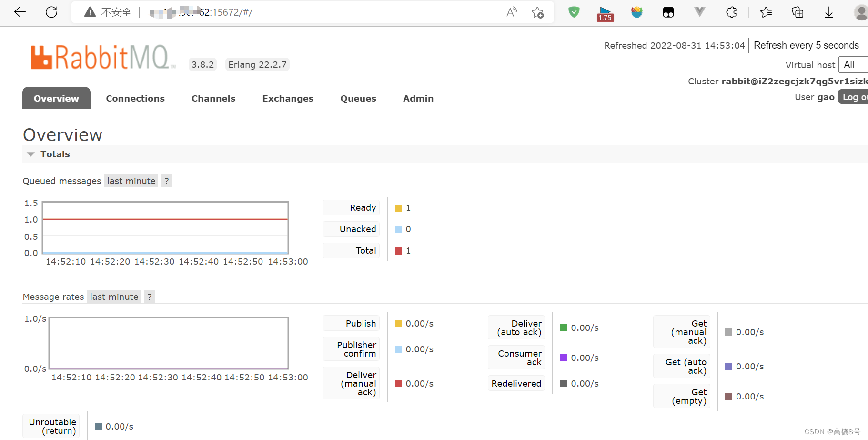Viewport: 868px width, 440px height.
Task: Click the Queued messages chart
Action: coord(165,227)
